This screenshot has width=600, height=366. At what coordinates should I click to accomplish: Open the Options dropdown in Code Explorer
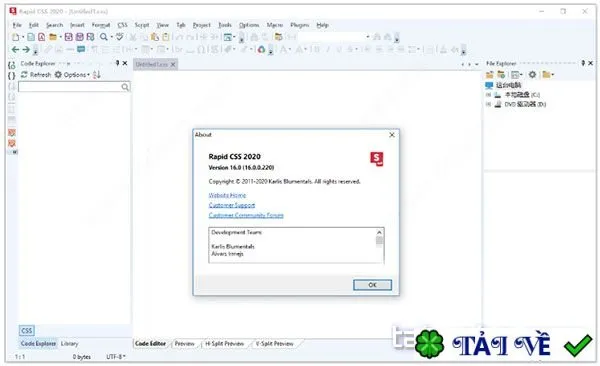[x=72, y=75]
